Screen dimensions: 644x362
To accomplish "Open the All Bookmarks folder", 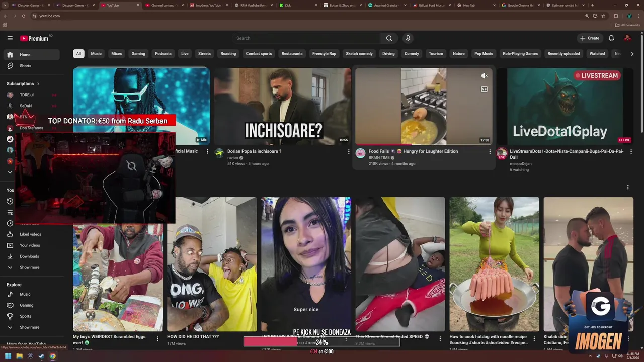I will 627,25.
